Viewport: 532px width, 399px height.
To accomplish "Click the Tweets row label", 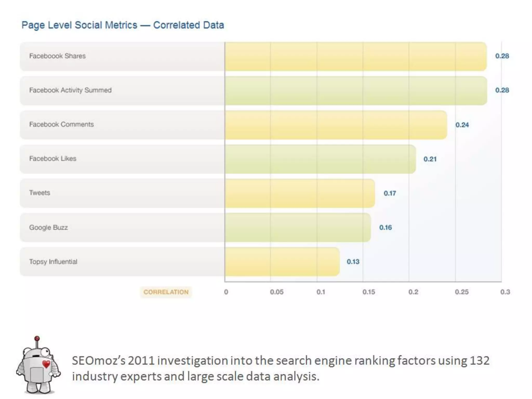I will [39, 193].
